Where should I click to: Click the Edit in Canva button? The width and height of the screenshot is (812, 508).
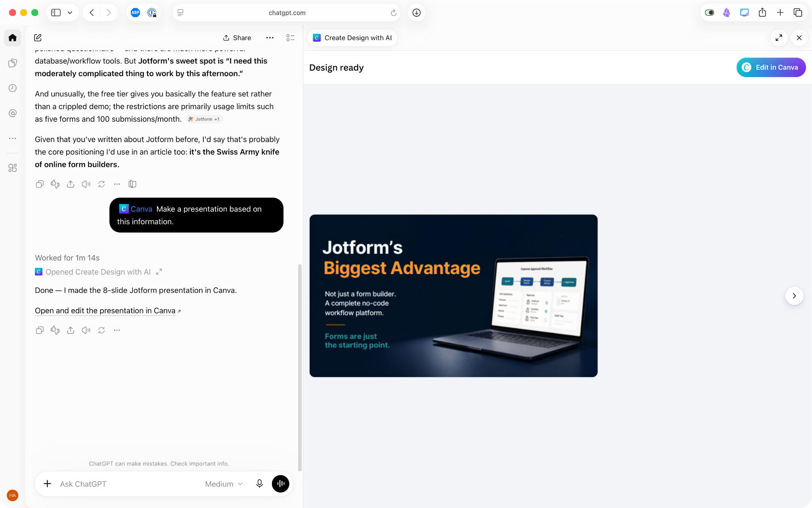(771, 67)
